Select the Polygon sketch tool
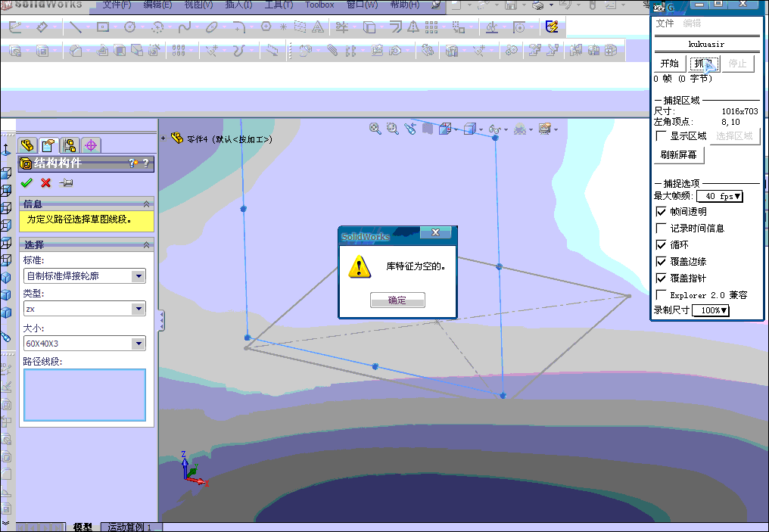Viewport: 769px width, 532px height. (x=266, y=26)
